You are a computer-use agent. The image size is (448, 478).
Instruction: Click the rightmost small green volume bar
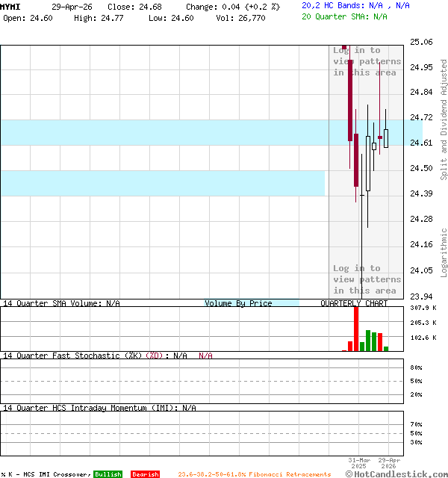tap(386, 348)
